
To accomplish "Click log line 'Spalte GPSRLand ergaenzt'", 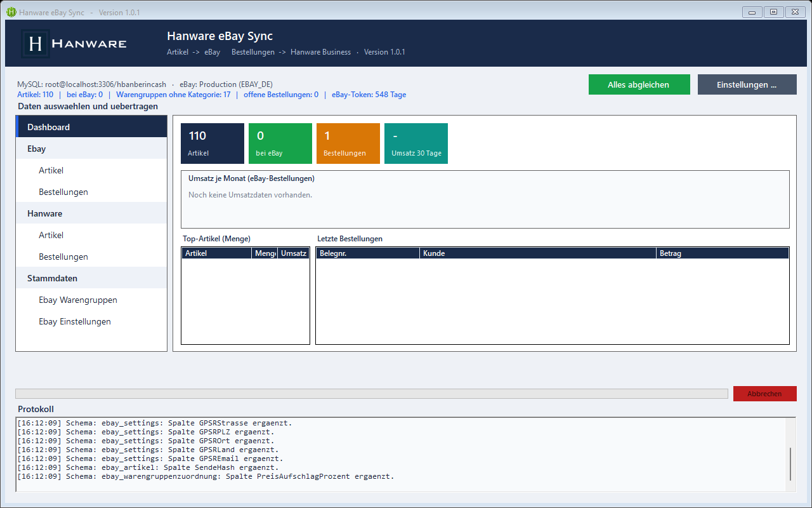I will 148,450.
